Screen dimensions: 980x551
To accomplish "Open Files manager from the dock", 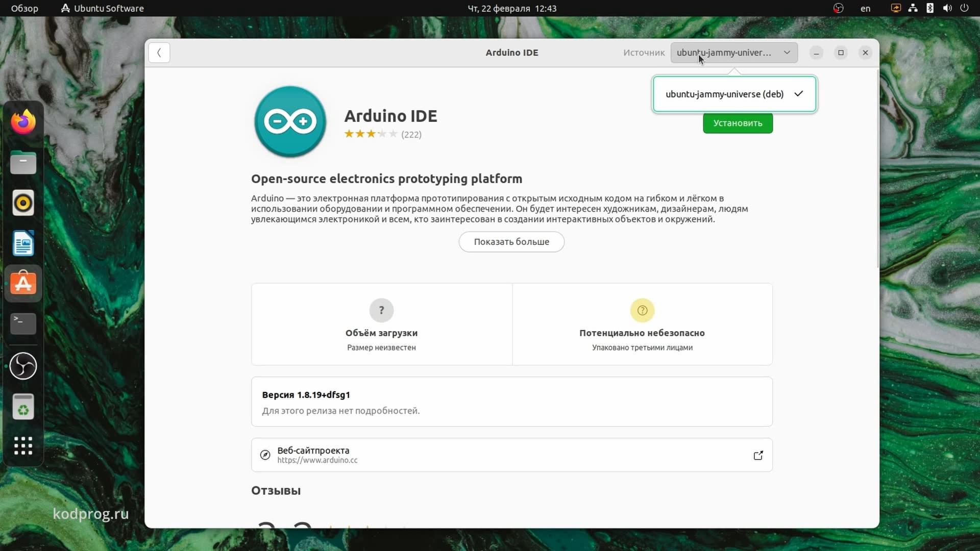I will tap(23, 163).
